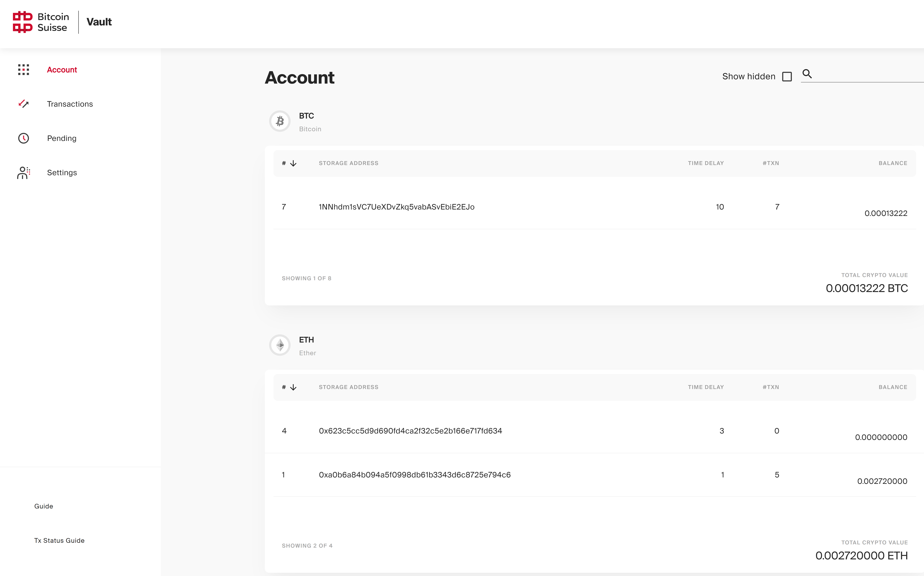Click the Pending clock icon
Image resolution: width=924 pixels, height=576 pixels.
pyautogui.click(x=24, y=138)
